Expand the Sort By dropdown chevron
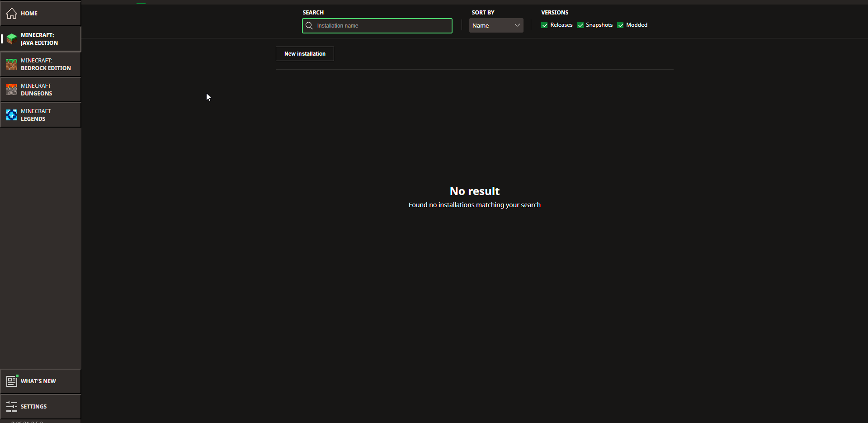The width and height of the screenshot is (868, 423). pyautogui.click(x=517, y=25)
